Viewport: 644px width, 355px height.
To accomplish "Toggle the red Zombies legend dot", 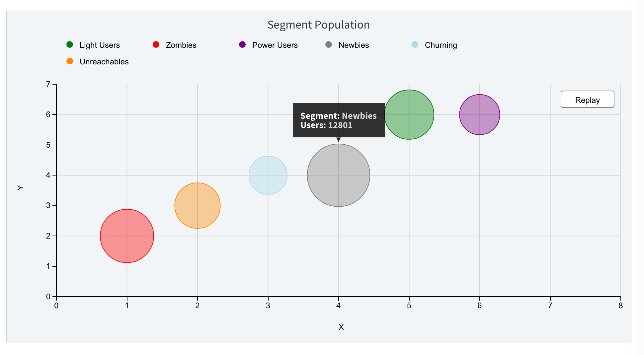I will point(156,44).
